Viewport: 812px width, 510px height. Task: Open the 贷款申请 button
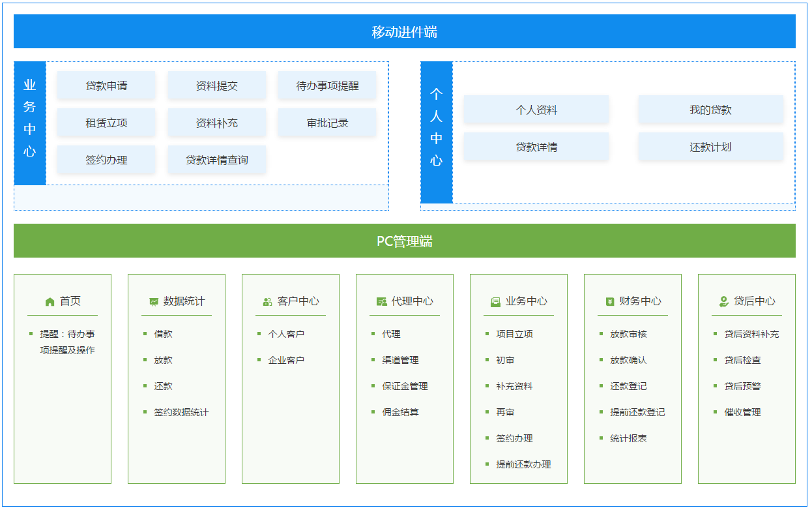106,85
